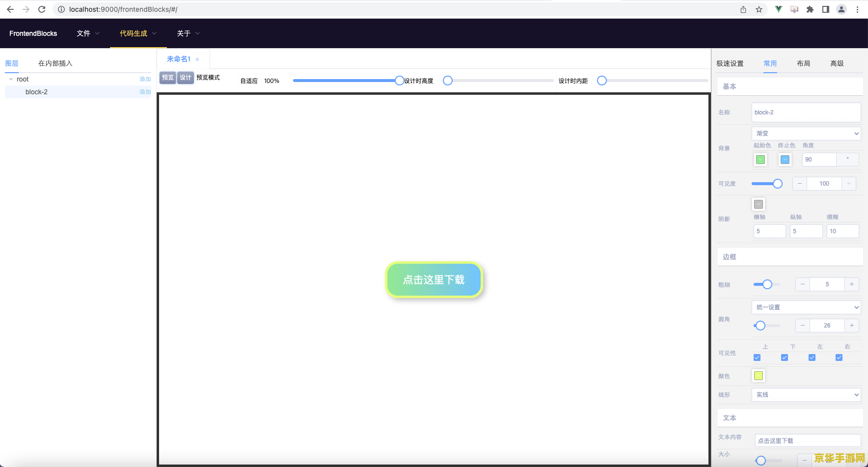Pick the 起始色 green gradient color
The image size is (868, 467).
pyautogui.click(x=760, y=160)
